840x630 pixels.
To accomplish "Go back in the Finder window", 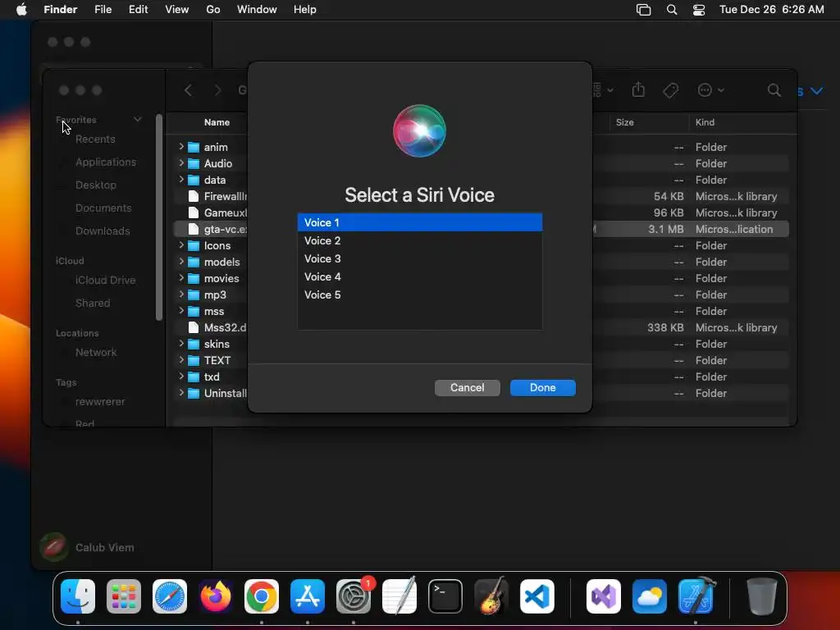I will 188,90.
